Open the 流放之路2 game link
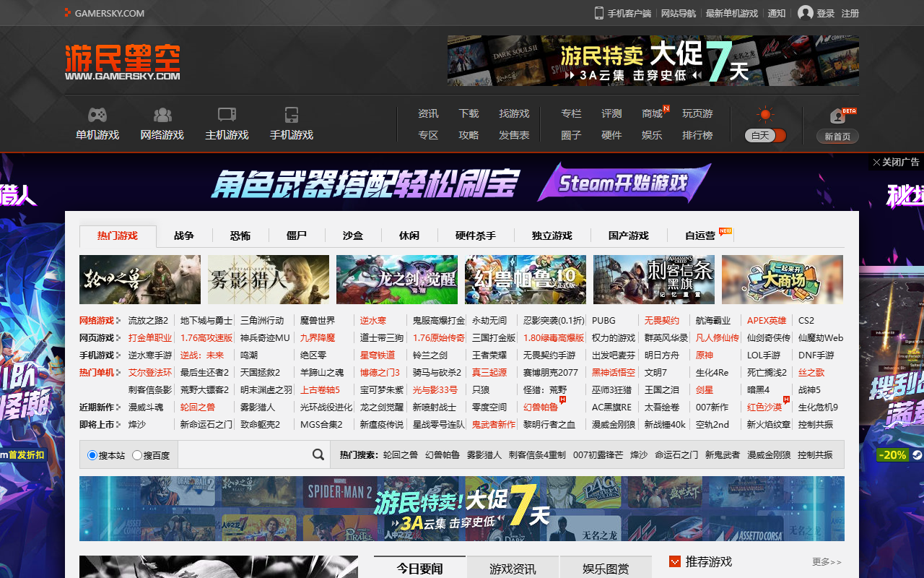This screenshot has width=924, height=578. click(x=148, y=320)
